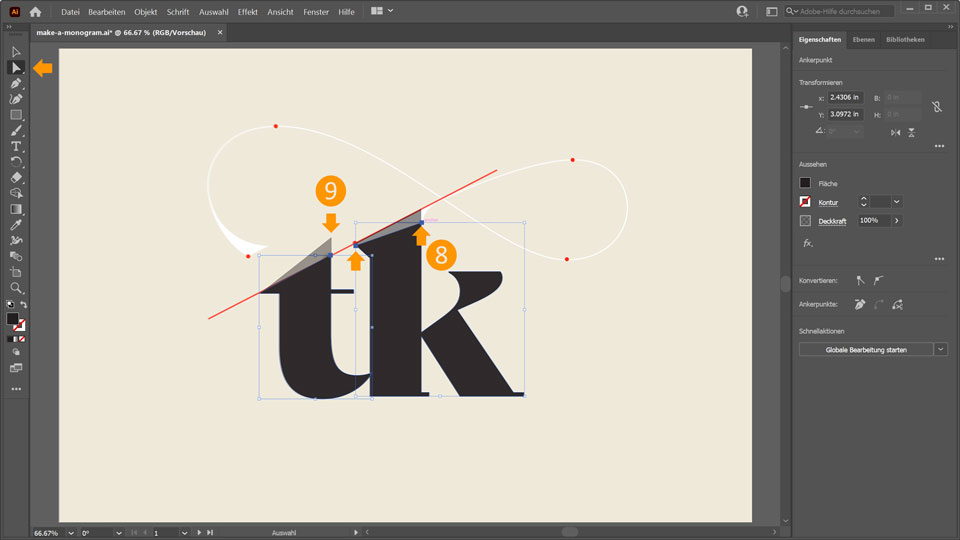Image resolution: width=960 pixels, height=540 pixels.
Task: Open Edit Toolbar three dots
Action: click(x=16, y=389)
